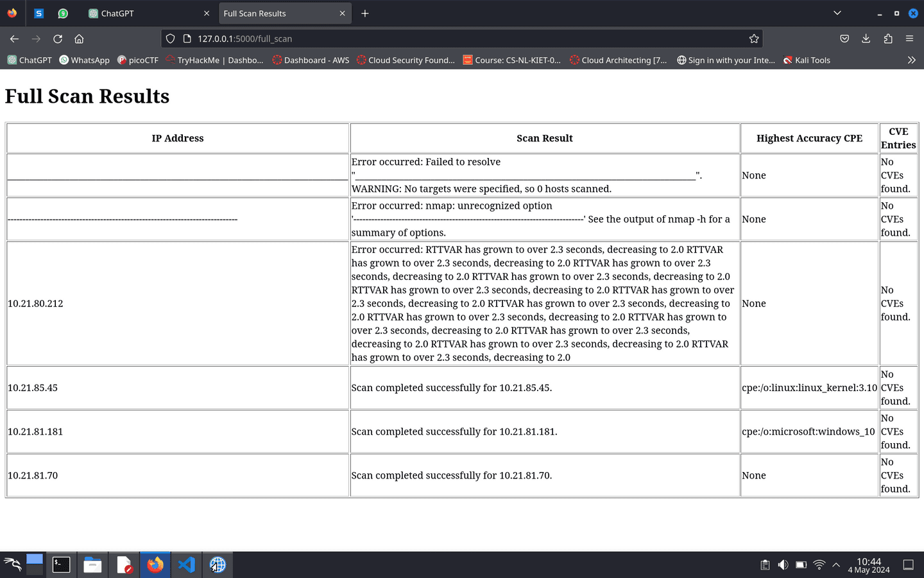Open the WhatsApp bookmark
Screen dimensions: 924x578
(x=84, y=60)
